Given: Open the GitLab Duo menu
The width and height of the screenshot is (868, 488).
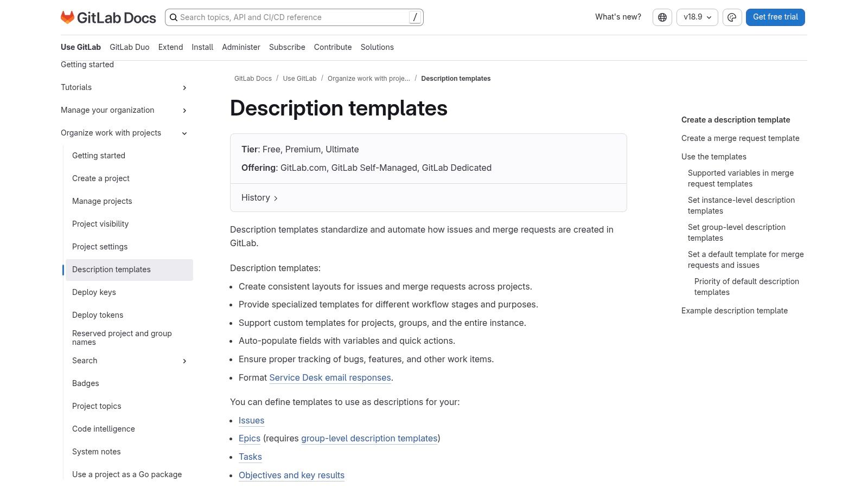Looking at the screenshot, I should coord(129,47).
